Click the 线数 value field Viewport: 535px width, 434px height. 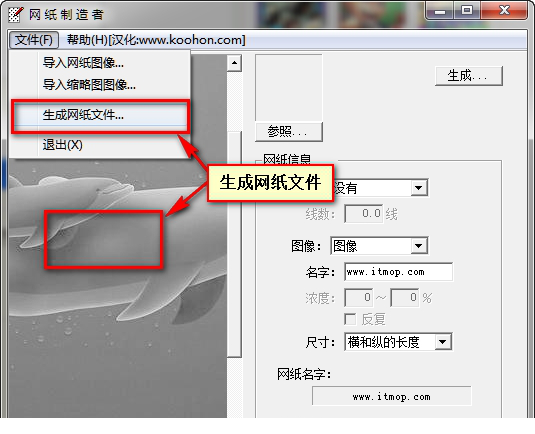click(363, 214)
